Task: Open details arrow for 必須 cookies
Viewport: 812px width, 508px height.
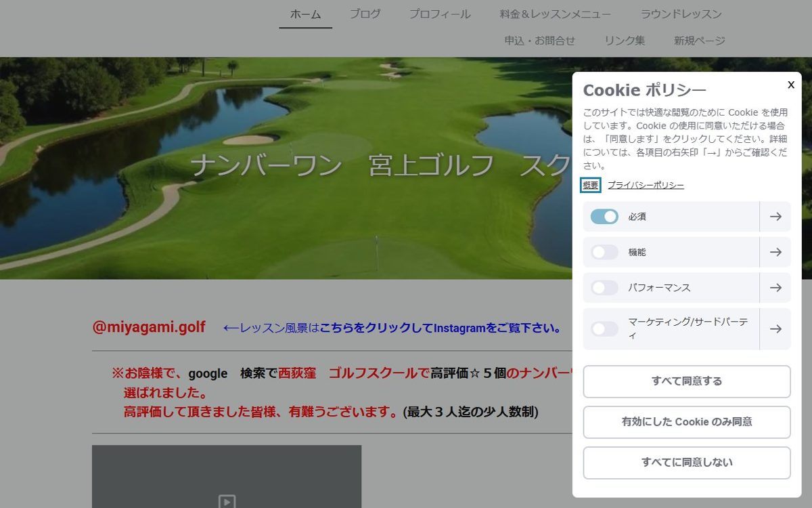Action: [775, 217]
